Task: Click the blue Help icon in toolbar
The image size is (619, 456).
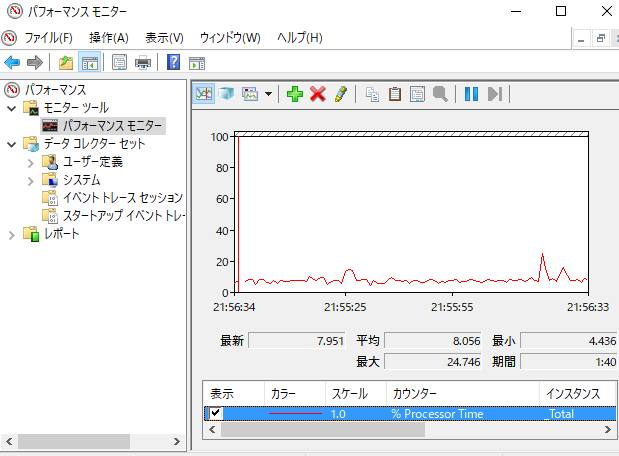Action: point(173,63)
